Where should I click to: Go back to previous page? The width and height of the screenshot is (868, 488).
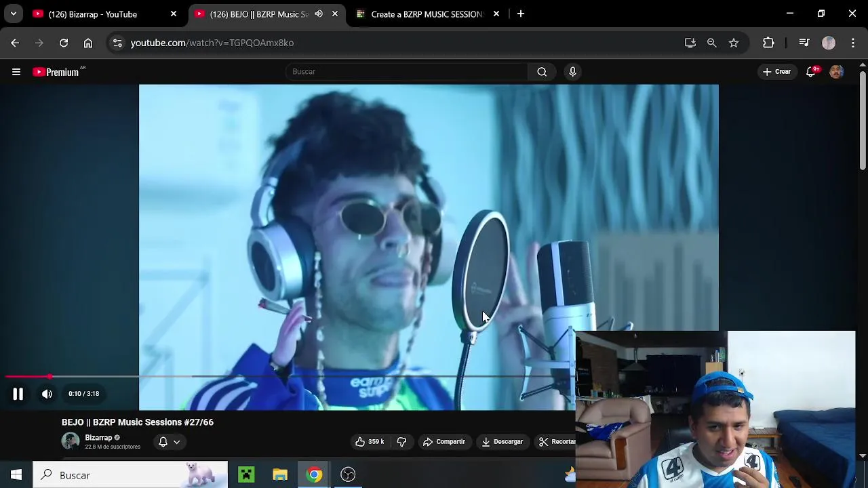(x=15, y=43)
